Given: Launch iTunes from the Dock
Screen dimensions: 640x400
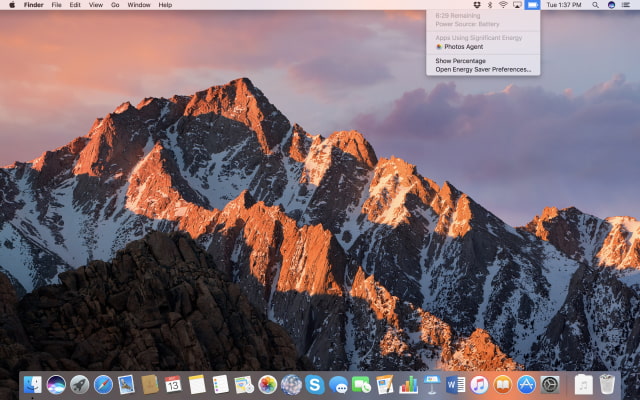Looking at the screenshot, I should coord(479,384).
